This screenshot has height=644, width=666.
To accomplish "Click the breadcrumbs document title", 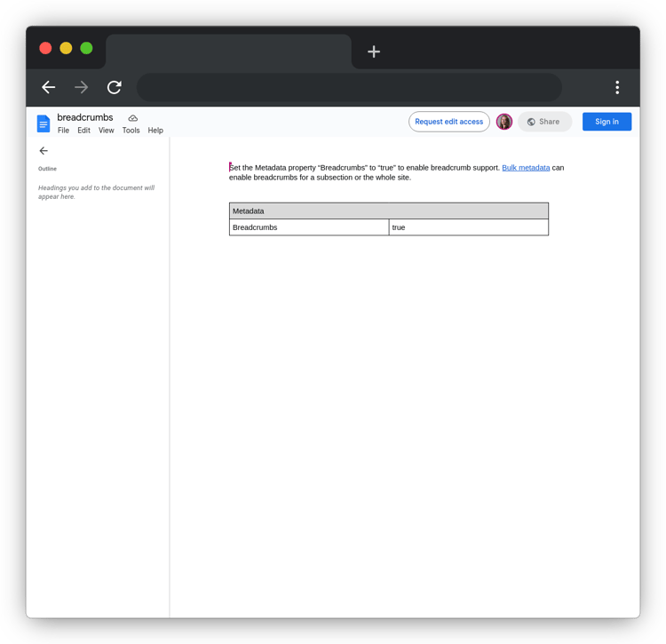I will point(85,117).
